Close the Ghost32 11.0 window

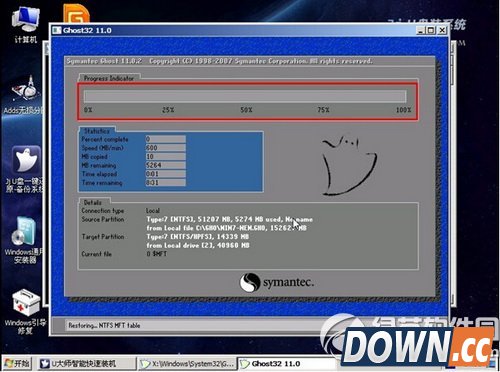(x=442, y=30)
